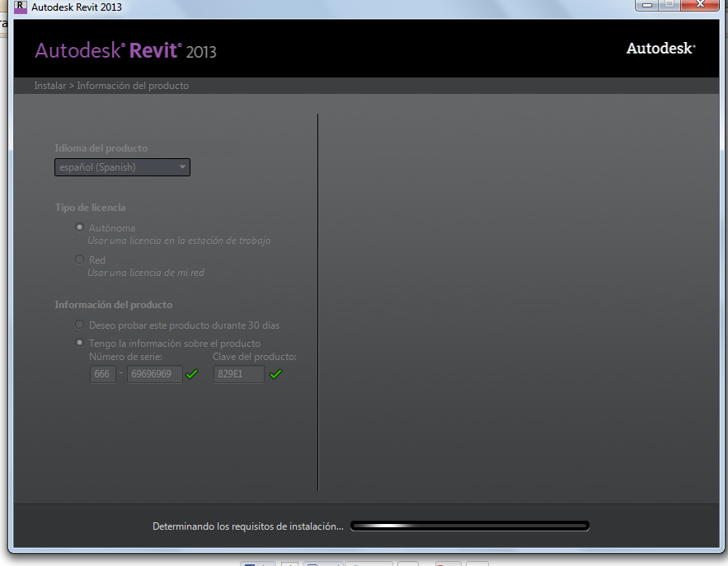Click the 'Tipo de licencia' heading

tap(90, 208)
